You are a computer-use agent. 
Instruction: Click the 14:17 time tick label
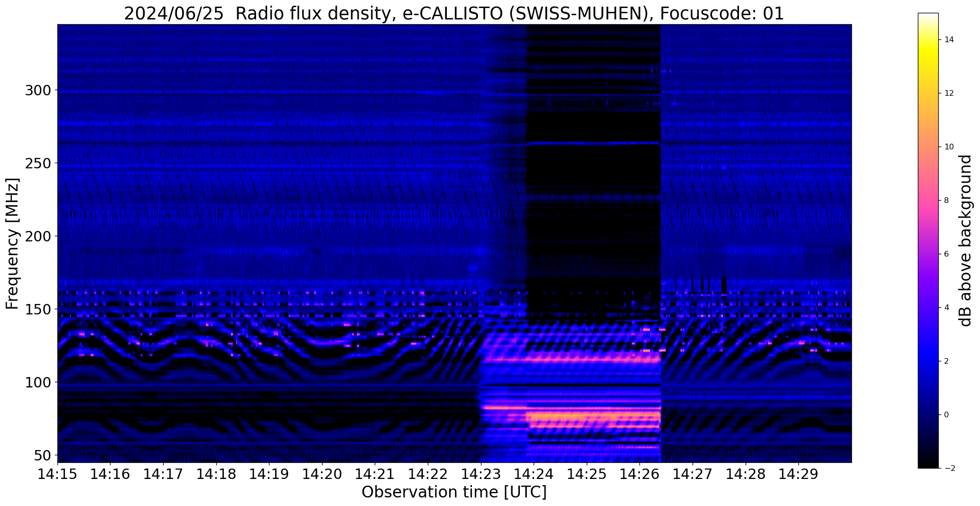(164, 474)
